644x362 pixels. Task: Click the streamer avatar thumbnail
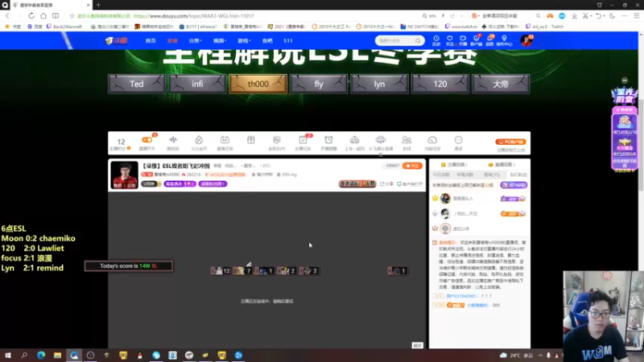point(124,175)
